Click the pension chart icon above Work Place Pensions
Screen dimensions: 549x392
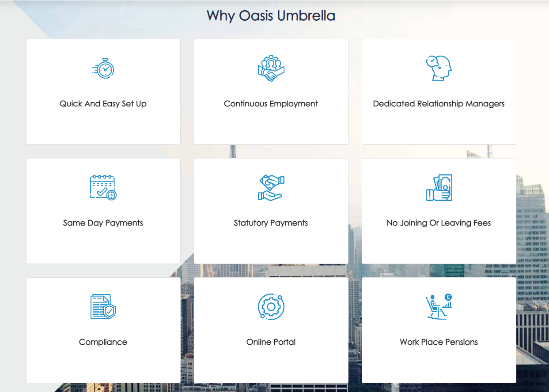[x=439, y=305]
